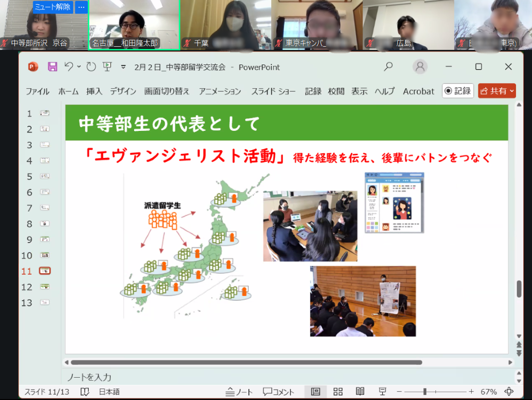Start the slide show from Quick Access toolbar
Image resolution: width=532 pixels, height=400 pixels.
[x=107, y=67]
